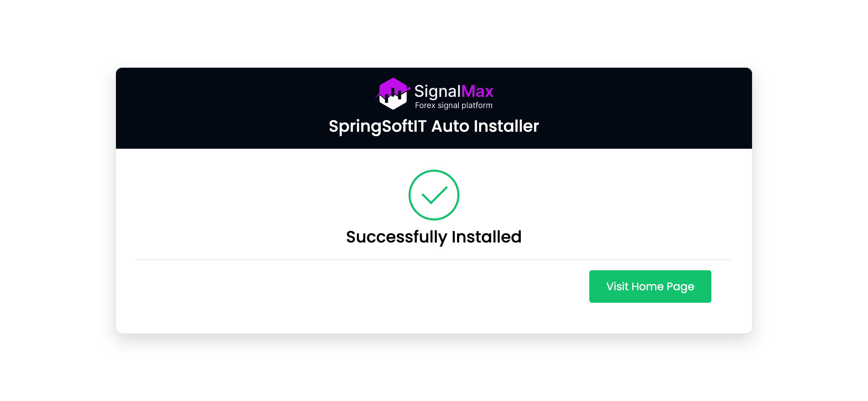Click the word "Successfully" in the message
Viewport: 868px width, 401px height.
(396, 237)
